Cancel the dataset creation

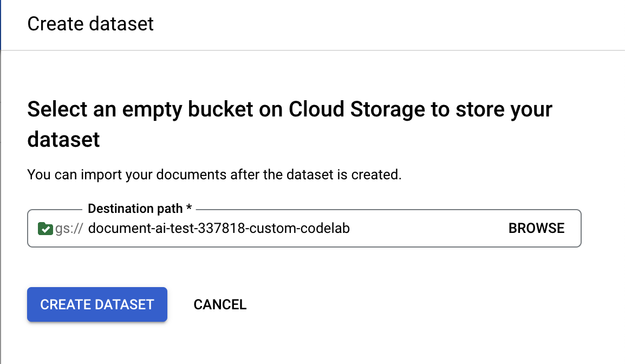click(220, 304)
